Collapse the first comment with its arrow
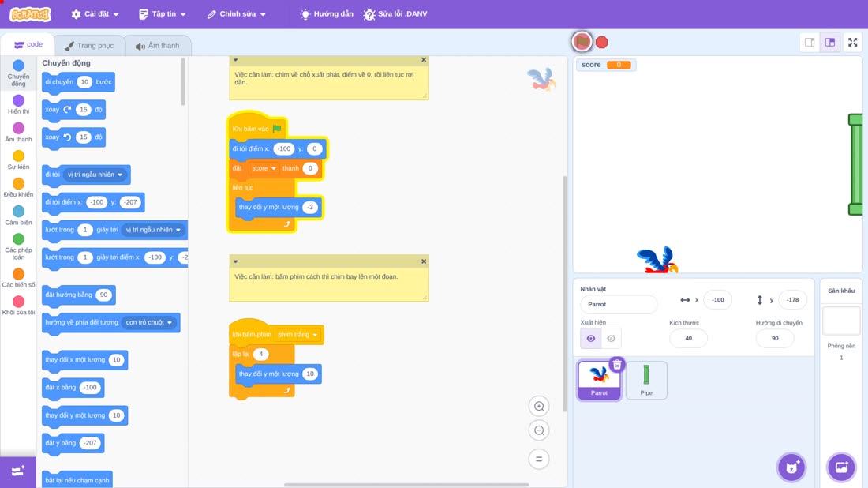Viewport: 868px width, 488px height. click(x=235, y=60)
